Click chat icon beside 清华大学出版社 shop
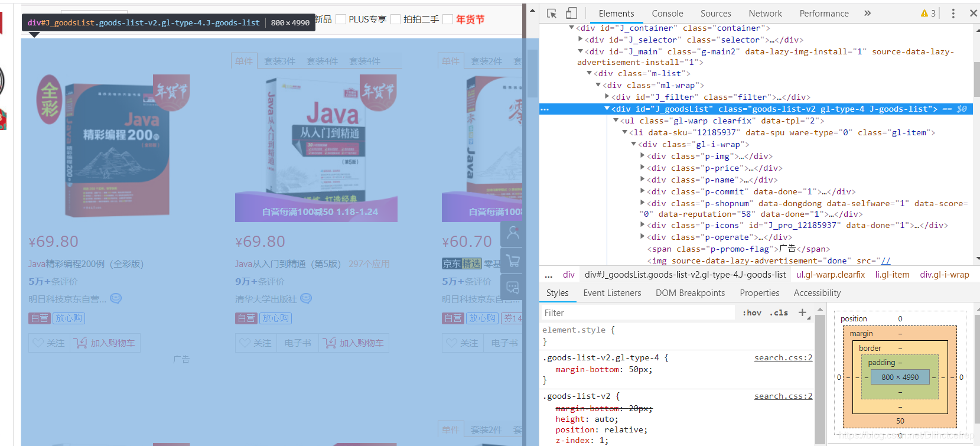This screenshot has width=980, height=446. click(306, 299)
